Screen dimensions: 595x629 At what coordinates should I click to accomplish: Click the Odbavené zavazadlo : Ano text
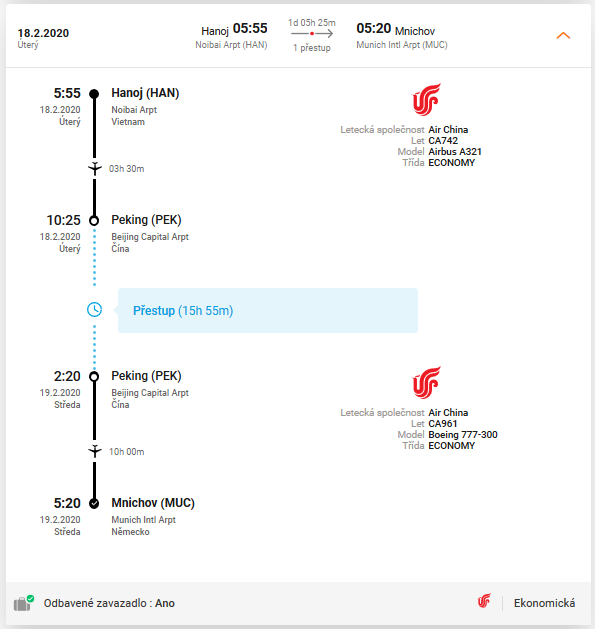(109, 603)
